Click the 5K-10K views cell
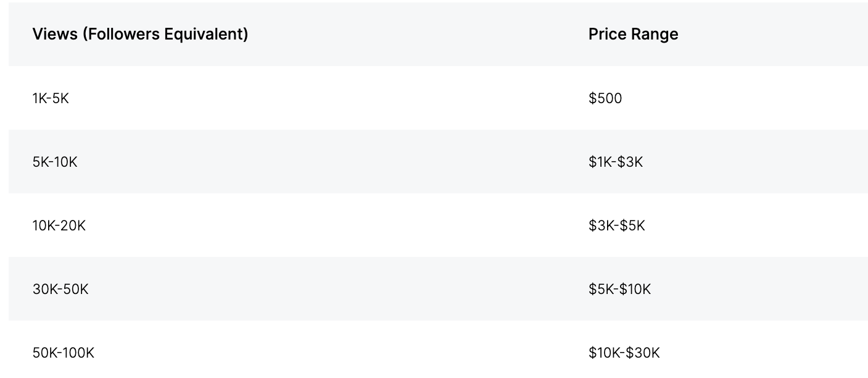This screenshot has width=868, height=378. tap(55, 162)
